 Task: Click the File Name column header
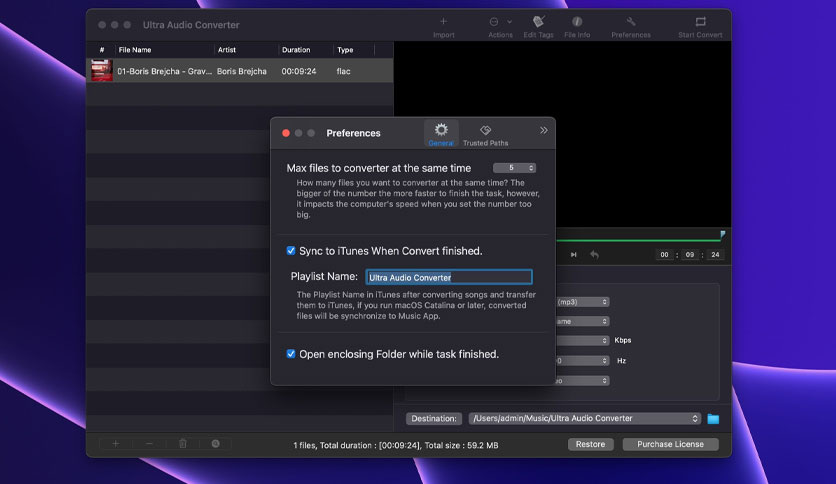(135, 50)
